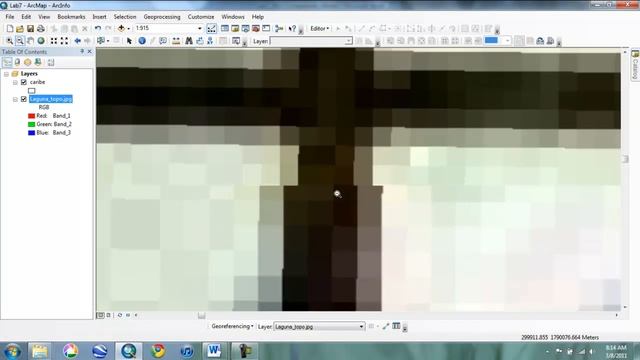The width and height of the screenshot is (640, 360).
Task: Open the Windows menu
Action: pyautogui.click(x=233, y=17)
